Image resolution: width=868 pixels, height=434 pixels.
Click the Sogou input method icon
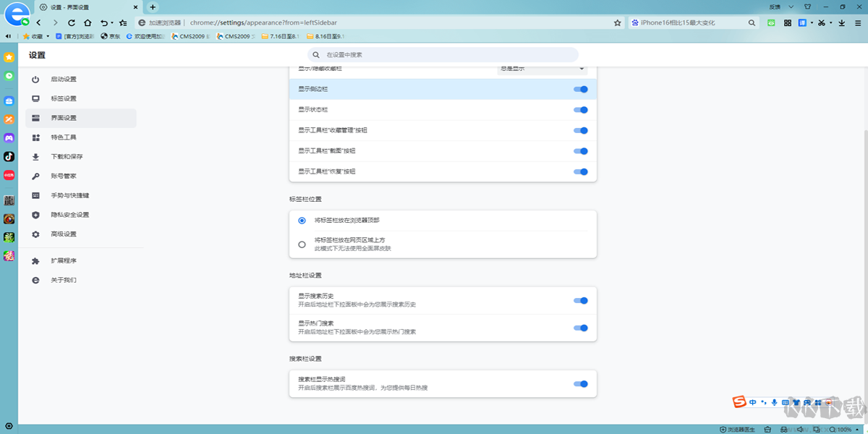coord(738,402)
